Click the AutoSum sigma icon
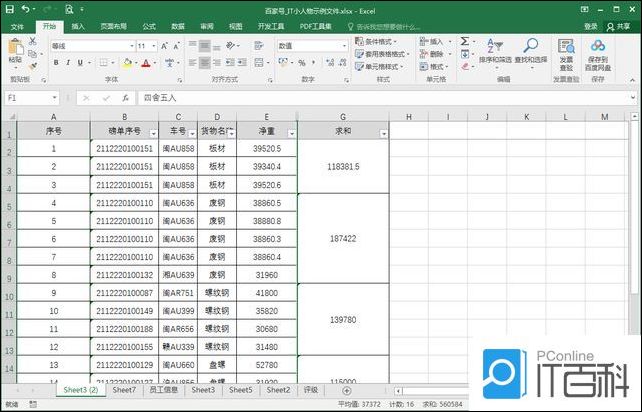Viewport: 642px width, 412px height. [x=465, y=41]
